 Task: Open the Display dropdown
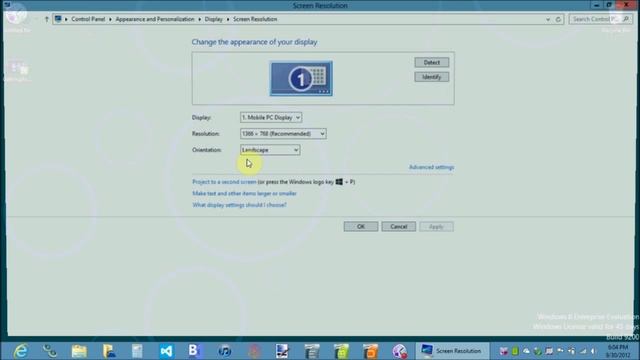[x=271, y=118]
